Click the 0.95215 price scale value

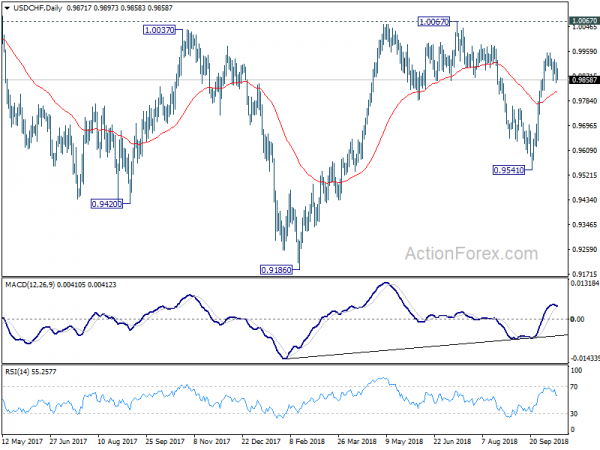pyautogui.click(x=584, y=175)
